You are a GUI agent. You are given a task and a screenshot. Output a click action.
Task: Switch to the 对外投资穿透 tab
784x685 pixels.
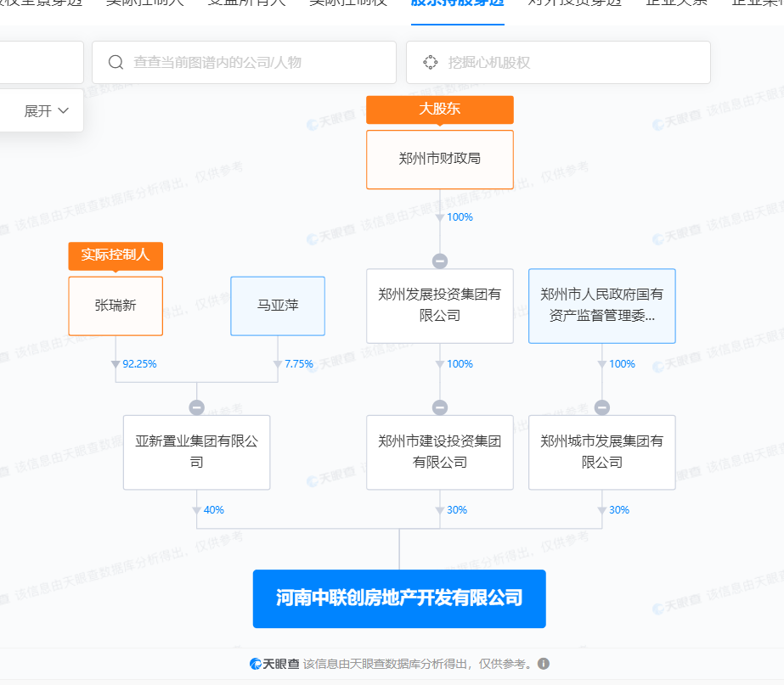click(x=574, y=3)
